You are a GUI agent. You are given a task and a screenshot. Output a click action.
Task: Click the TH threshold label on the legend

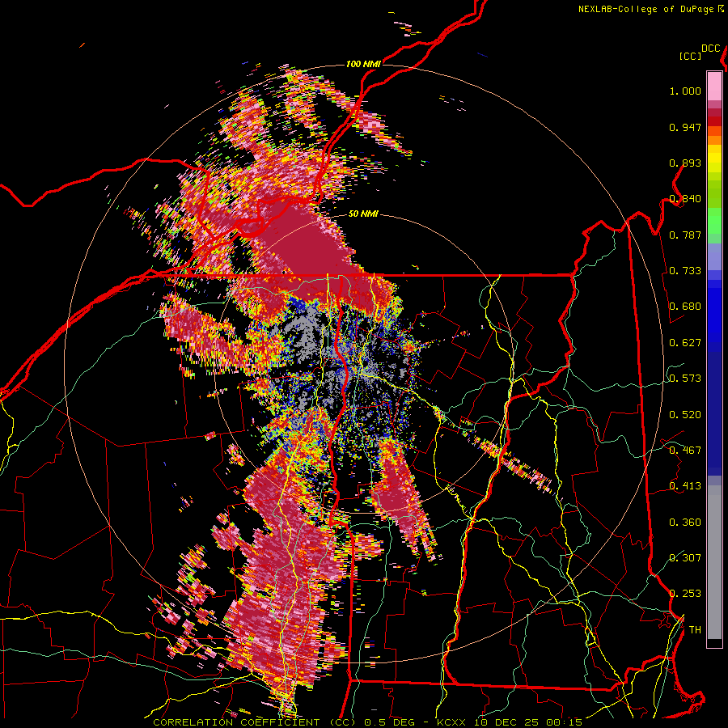pos(695,630)
